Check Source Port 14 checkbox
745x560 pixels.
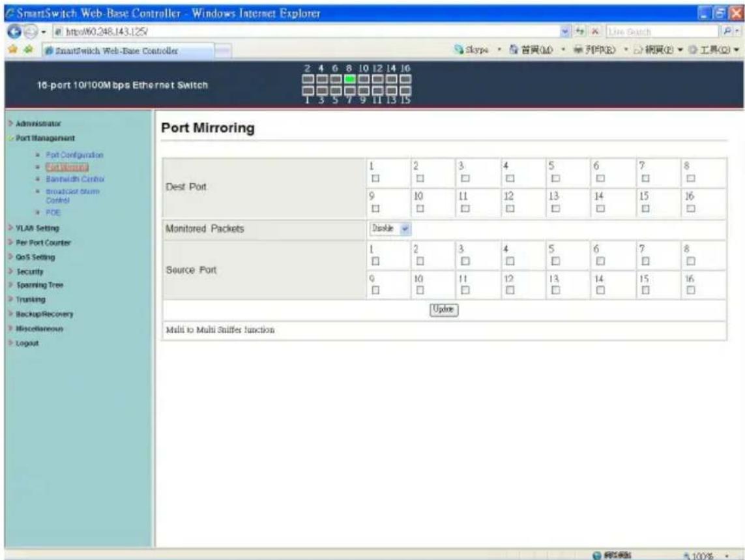pos(600,290)
